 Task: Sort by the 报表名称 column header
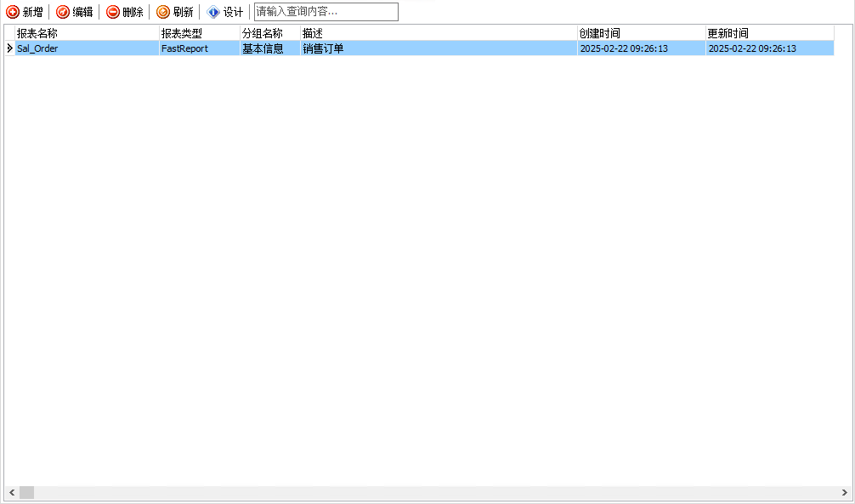pos(88,33)
